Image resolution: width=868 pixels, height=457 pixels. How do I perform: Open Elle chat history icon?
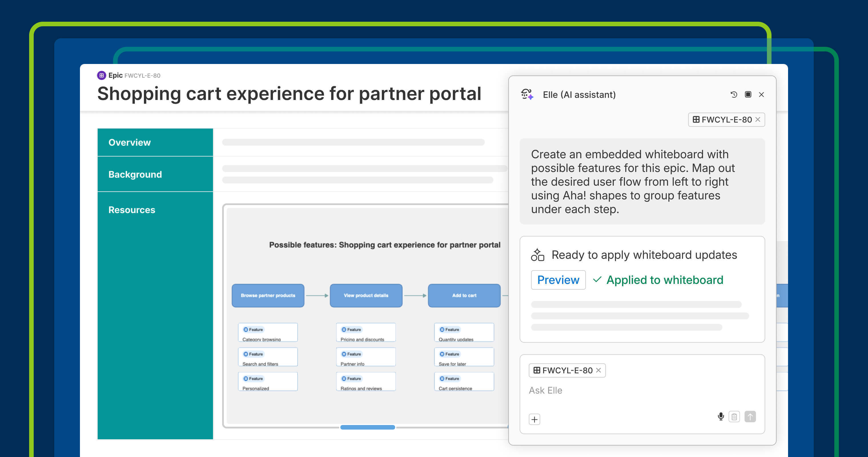(734, 95)
